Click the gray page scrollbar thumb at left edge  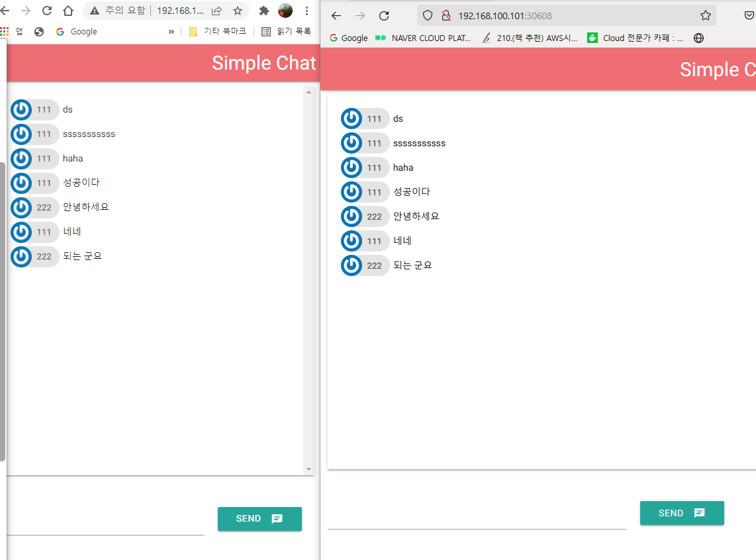[3, 312]
